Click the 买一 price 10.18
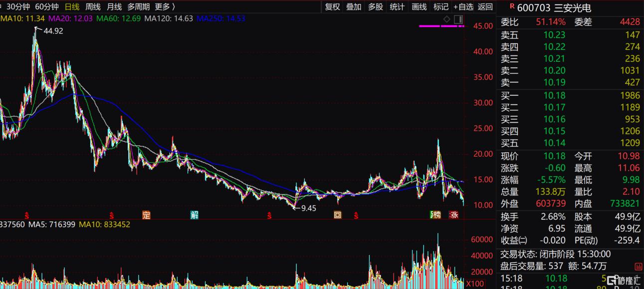 pyautogui.click(x=554, y=95)
